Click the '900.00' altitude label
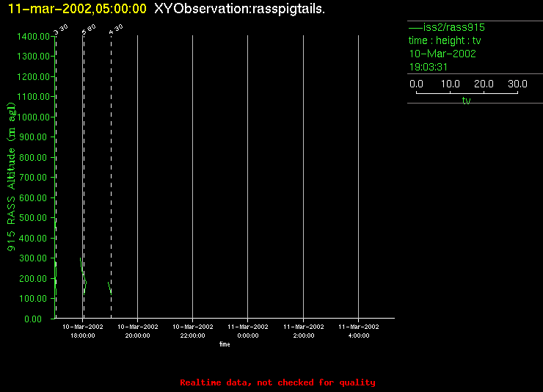 point(33,137)
